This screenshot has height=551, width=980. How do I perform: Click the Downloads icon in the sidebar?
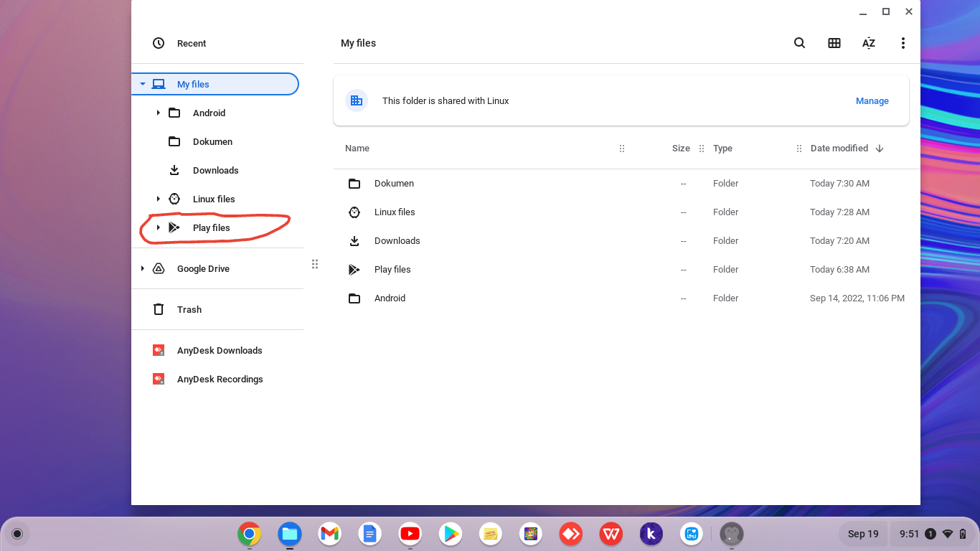click(174, 170)
